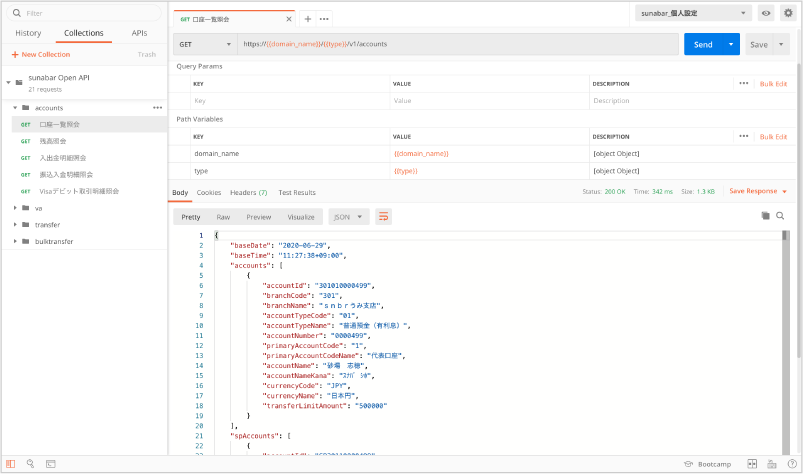This screenshot has width=803, height=474.
Task: Click the New Collection plus icon
Action: click(15, 54)
